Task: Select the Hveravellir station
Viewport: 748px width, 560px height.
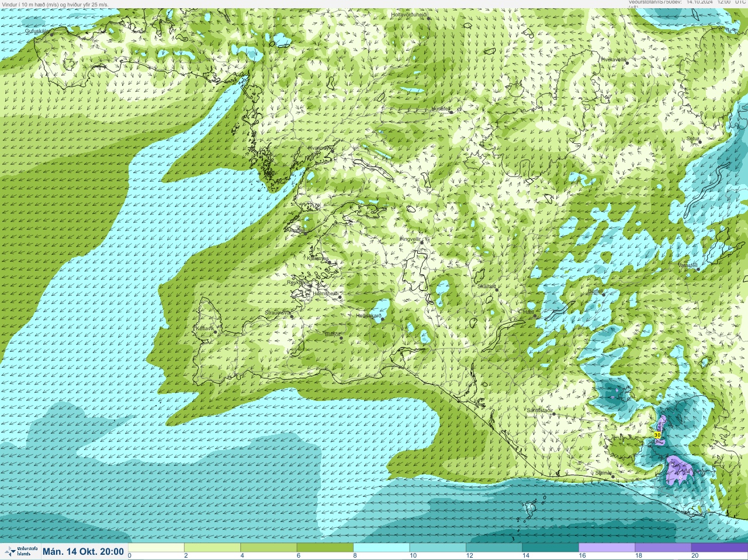Action: point(627,62)
